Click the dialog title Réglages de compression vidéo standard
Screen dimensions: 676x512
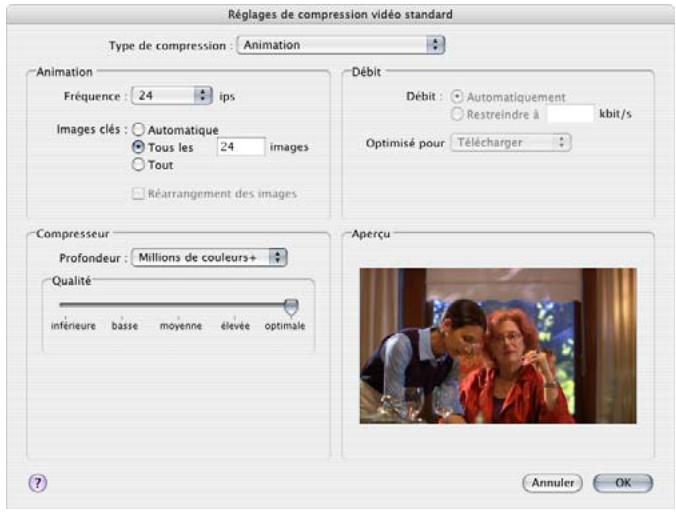(x=340, y=15)
